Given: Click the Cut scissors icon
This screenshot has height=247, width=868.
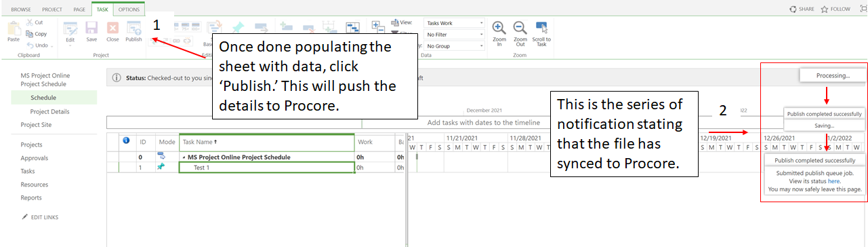Looking at the screenshot, I should coord(29,22).
